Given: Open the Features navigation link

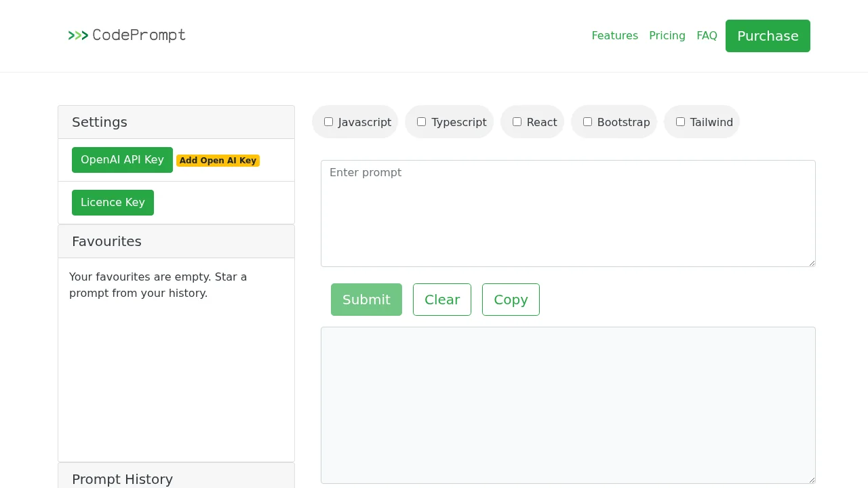Looking at the screenshot, I should click(x=614, y=35).
